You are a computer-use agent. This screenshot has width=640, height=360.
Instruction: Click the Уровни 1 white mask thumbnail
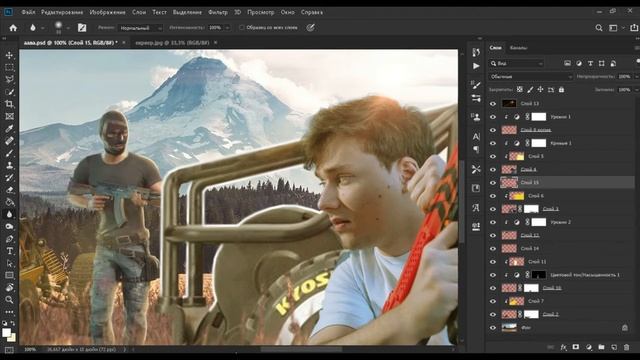point(538,117)
